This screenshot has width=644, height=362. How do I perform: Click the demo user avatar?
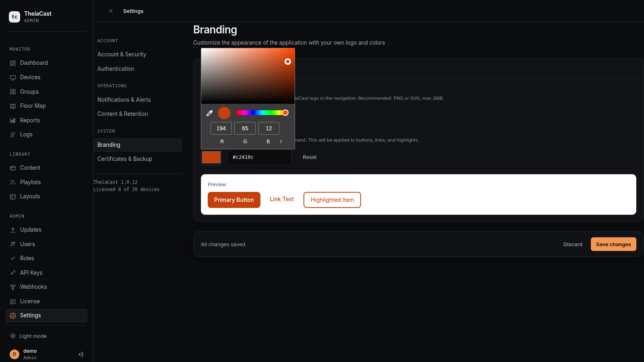click(14, 354)
